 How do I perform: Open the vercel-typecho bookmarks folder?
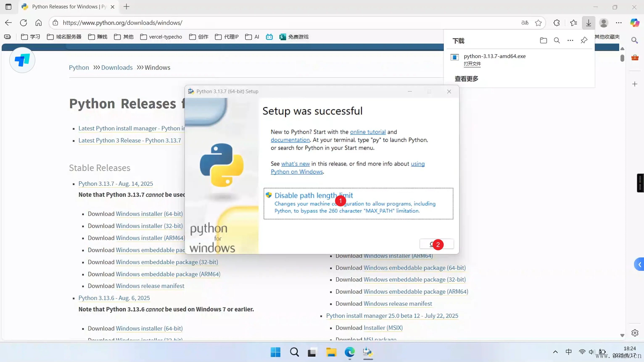pyautogui.click(x=161, y=37)
